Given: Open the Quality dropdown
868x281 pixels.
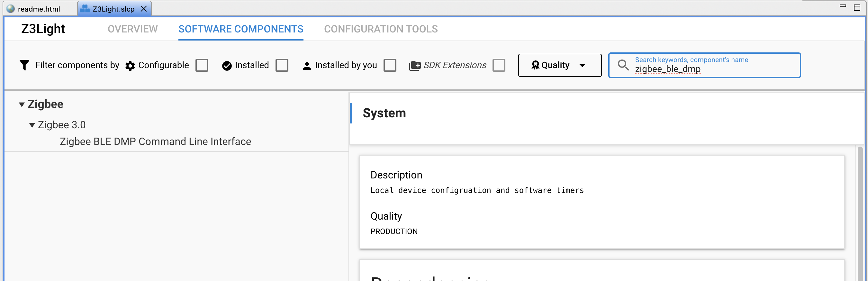Looking at the screenshot, I should (x=560, y=65).
